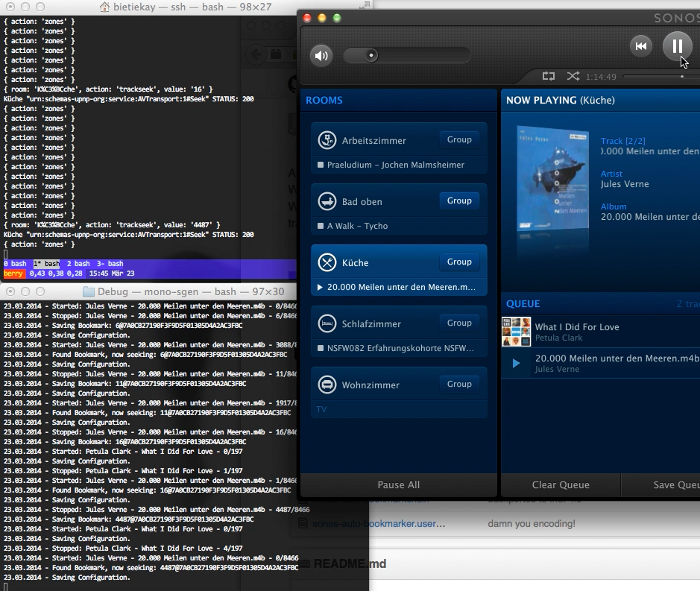Screen dimensions: 700x591
Task: Pause playback with the pause button
Action: [677, 46]
